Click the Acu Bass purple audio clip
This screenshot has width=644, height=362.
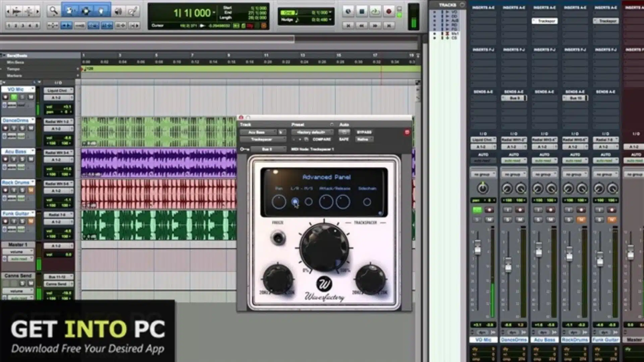(158, 163)
